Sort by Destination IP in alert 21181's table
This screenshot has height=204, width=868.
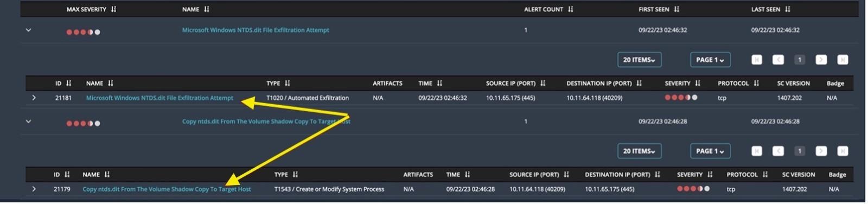639,83
